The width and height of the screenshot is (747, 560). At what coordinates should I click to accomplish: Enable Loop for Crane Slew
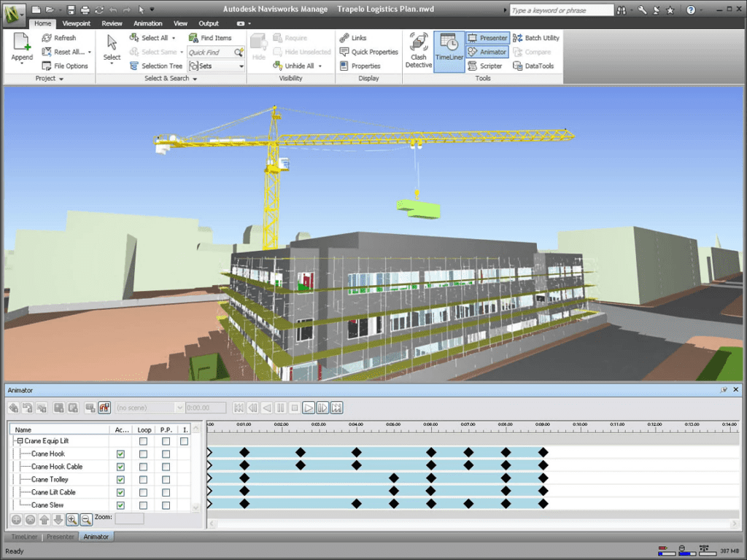pyautogui.click(x=144, y=505)
